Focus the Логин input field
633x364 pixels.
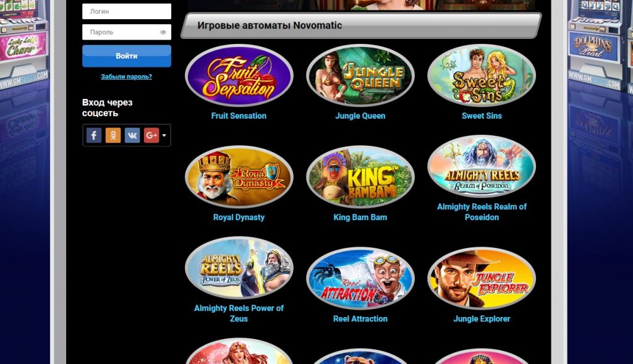[127, 11]
